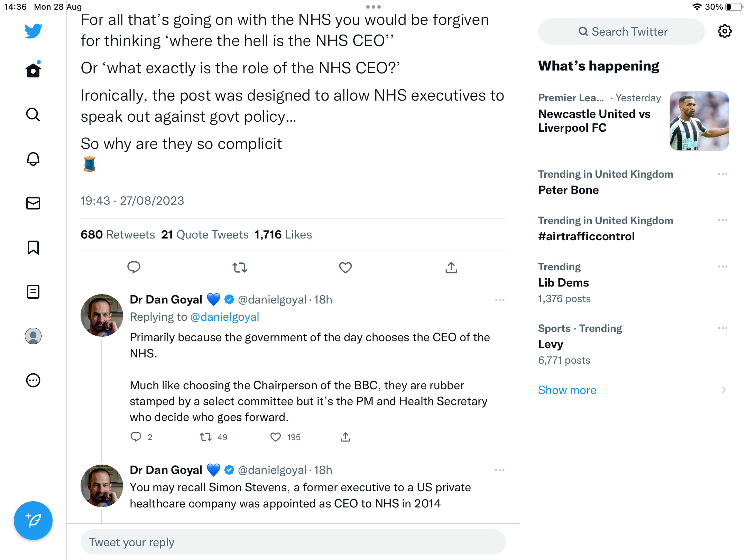Image resolution: width=747 pixels, height=560 pixels.
Task: Open more menu on first Dan Goyal reply
Action: click(500, 300)
